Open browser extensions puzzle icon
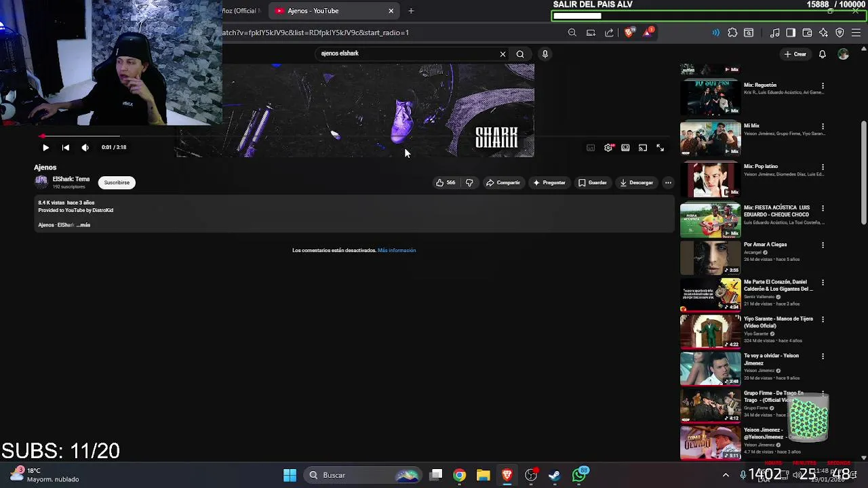The height and width of the screenshot is (488, 868). [732, 33]
